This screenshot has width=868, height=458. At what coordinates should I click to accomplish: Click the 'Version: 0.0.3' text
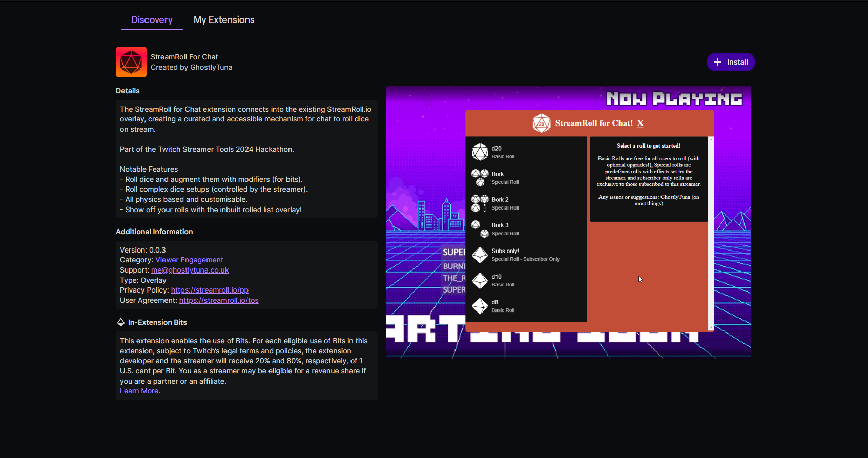[x=143, y=250]
